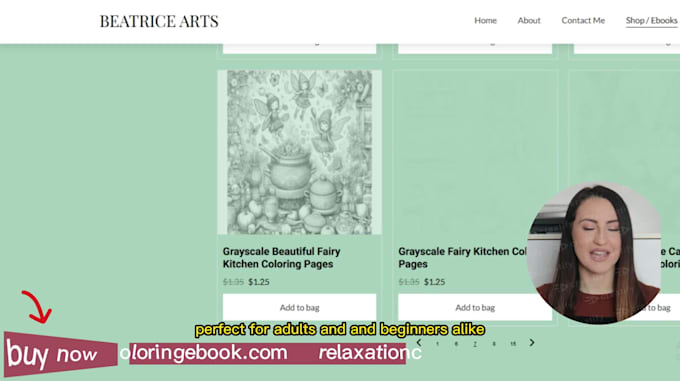Open Grayscale Beautiful Fairy Kitchen Coloring Pages title
The height and width of the screenshot is (381, 680).
[x=281, y=257]
